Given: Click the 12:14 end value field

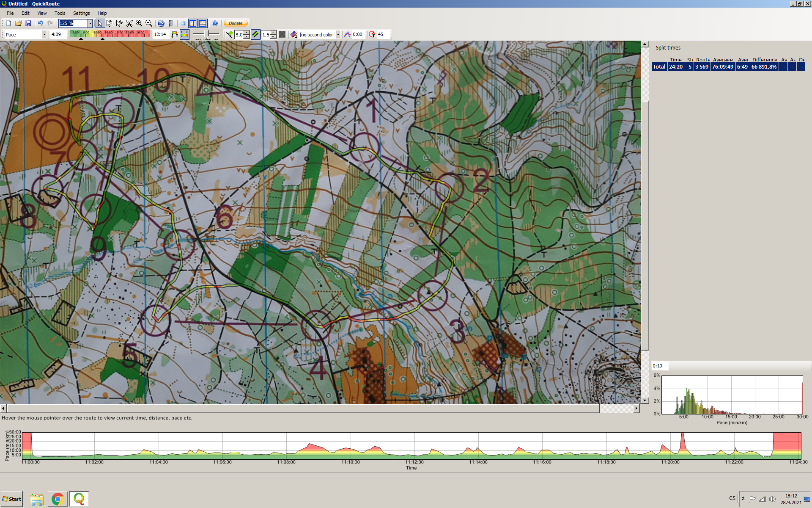Looking at the screenshot, I should pyautogui.click(x=161, y=35).
